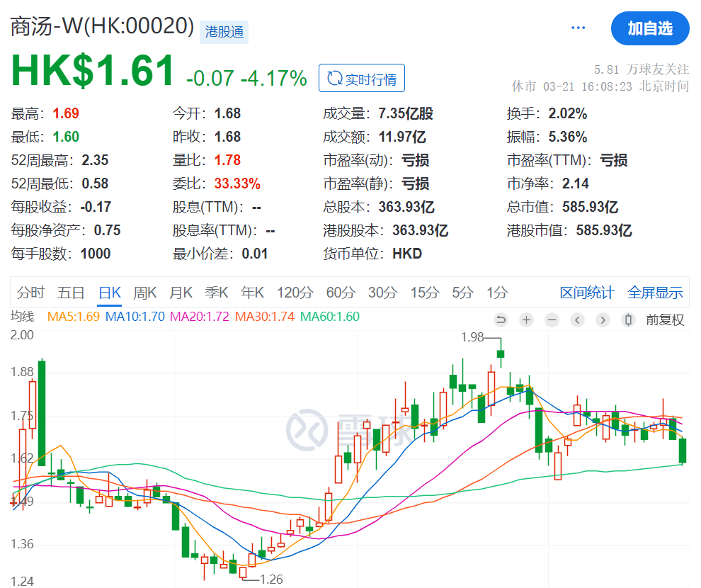Click the -0.07 -4.17% change value
Screen dimensions: 701x588
coord(246,78)
